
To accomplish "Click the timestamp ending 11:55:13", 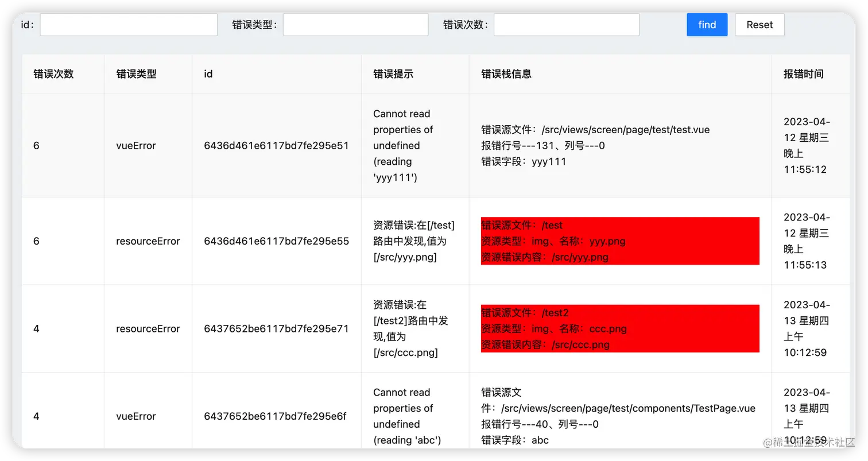I will coord(807,241).
